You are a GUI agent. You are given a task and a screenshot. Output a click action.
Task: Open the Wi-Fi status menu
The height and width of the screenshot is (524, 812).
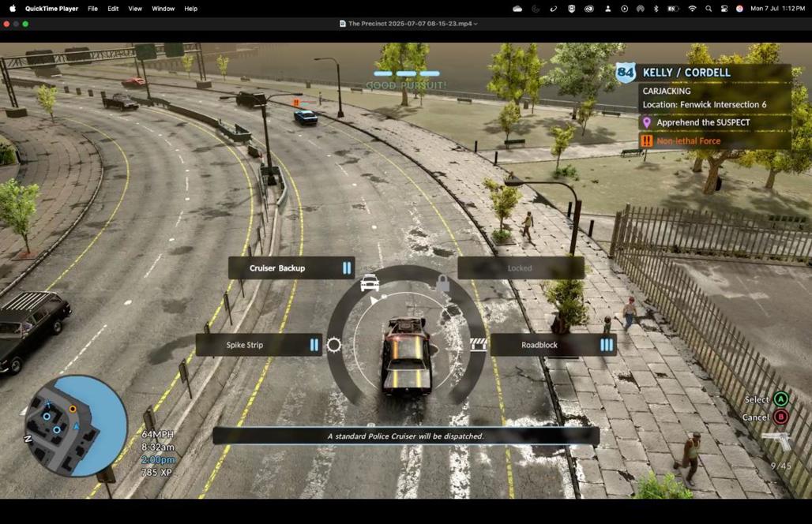pos(692,8)
